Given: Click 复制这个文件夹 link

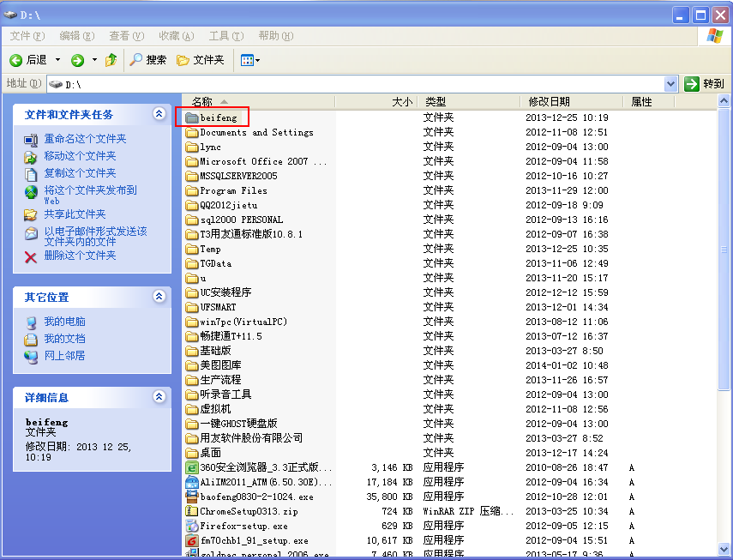Looking at the screenshot, I should pyautogui.click(x=80, y=173).
